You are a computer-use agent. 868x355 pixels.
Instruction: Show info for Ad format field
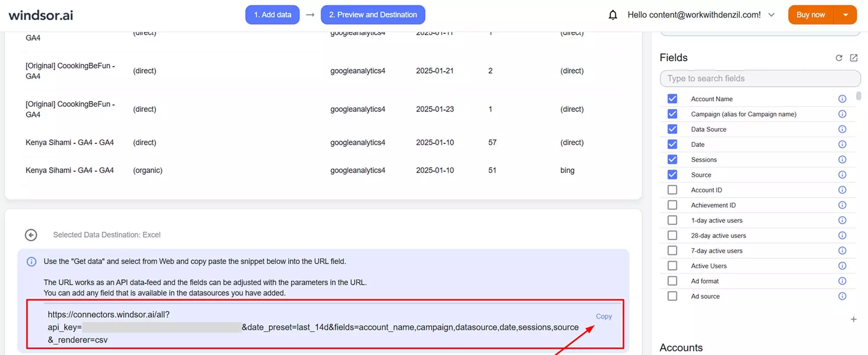click(842, 281)
